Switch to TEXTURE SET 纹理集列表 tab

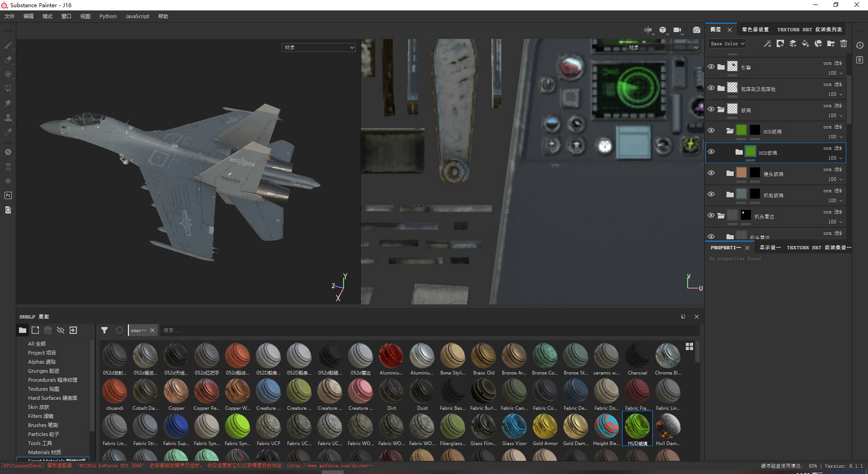(809, 29)
